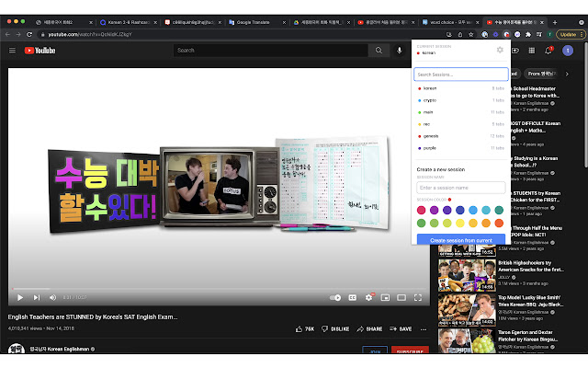Open the YouTube hamburger guide menu
Screen dimensions: 588x368
pos(12,51)
